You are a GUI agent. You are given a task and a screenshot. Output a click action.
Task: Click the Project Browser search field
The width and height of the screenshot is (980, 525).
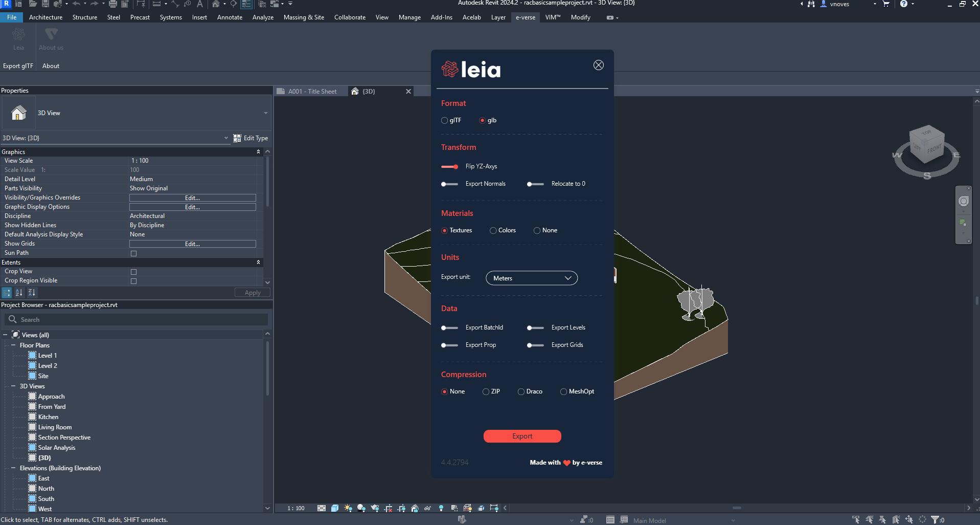[136, 320]
